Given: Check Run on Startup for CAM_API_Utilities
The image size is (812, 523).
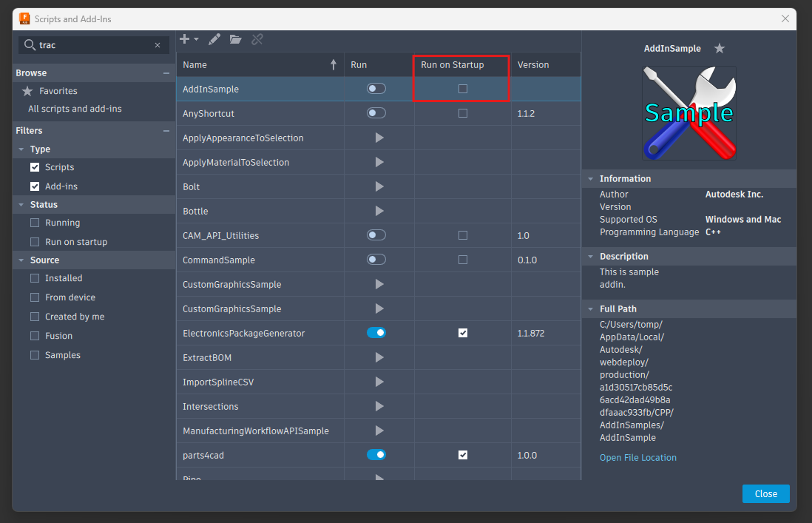Looking at the screenshot, I should tap(463, 235).
